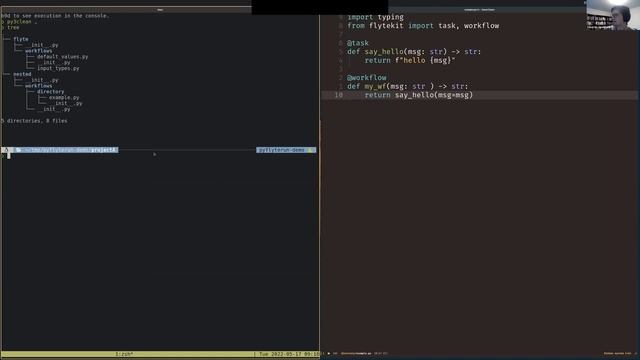Select the '1:zsh*' tmux window tab
This screenshot has height=360, width=640.
pos(124,354)
